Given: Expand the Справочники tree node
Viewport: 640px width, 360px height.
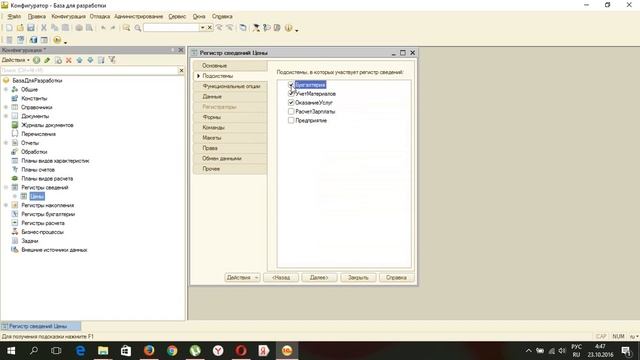Looking at the screenshot, I should click(6, 107).
